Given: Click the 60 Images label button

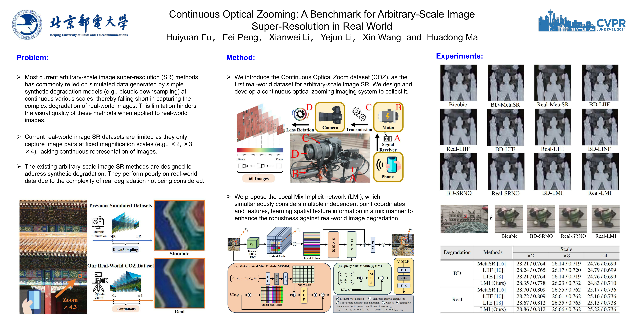Looking at the screenshot, I should [x=258, y=178].
